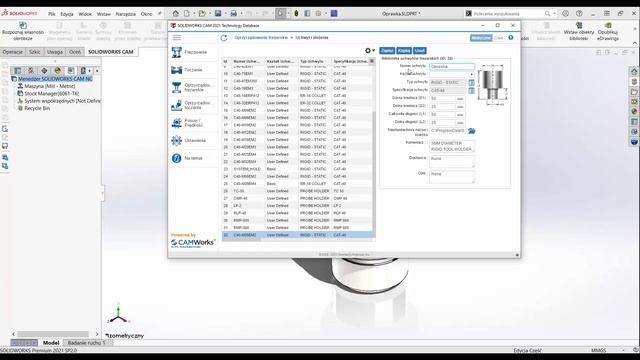This screenshot has width=640, height=360.
Task: Click the folder browse icon for holder path
Action: coord(471,131)
